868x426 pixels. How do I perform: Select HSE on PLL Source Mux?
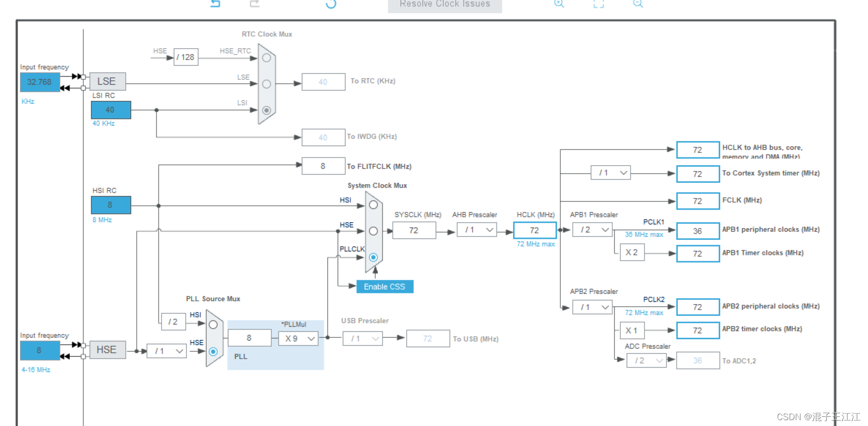click(x=213, y=351)
